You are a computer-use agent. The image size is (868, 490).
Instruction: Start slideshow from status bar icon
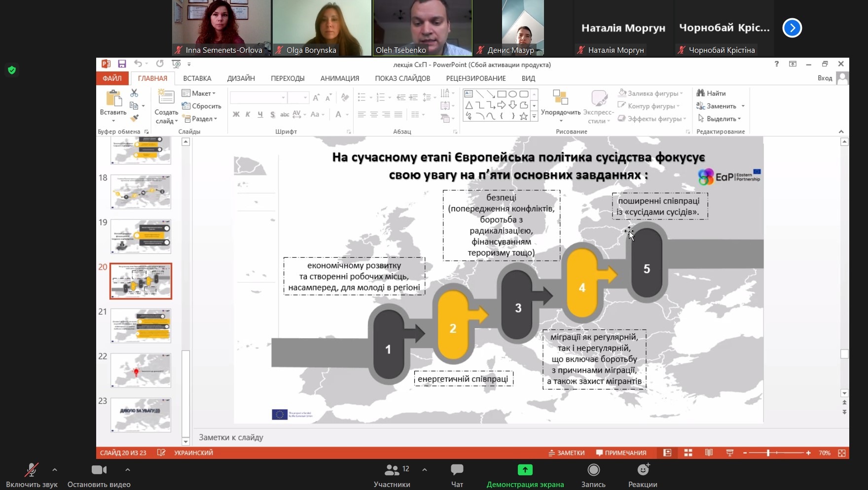(x=730, y=453)
